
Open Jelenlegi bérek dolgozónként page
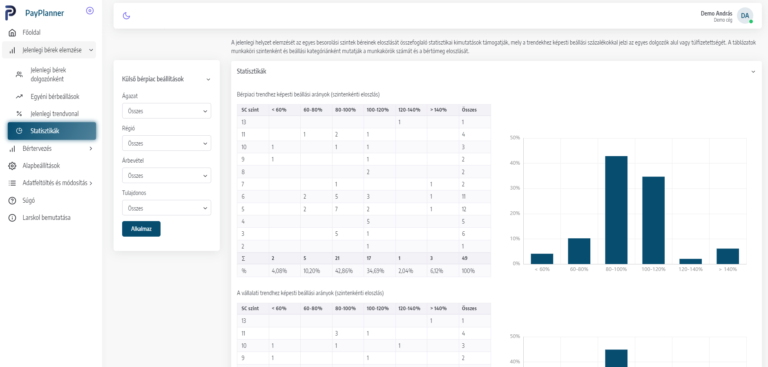coord(48,74)
